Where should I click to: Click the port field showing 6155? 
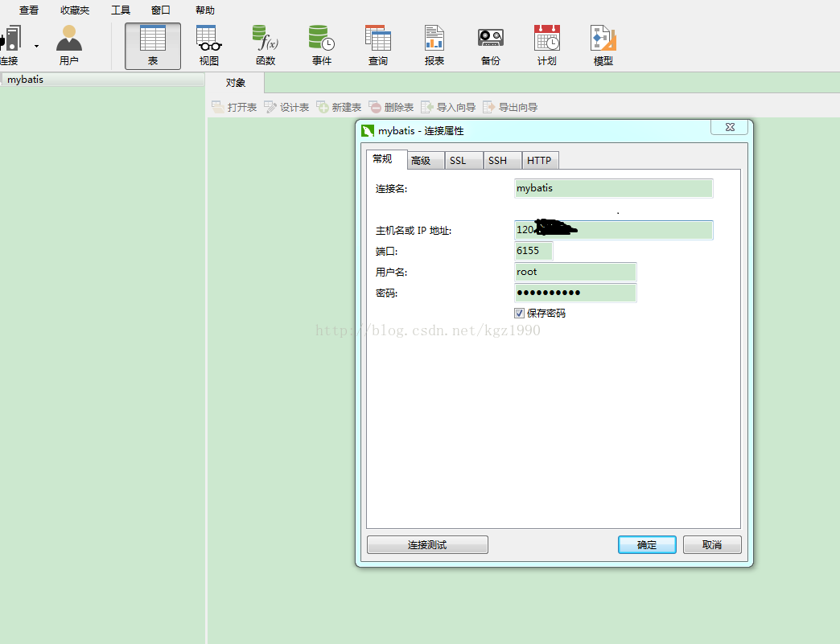coord(533,251)
